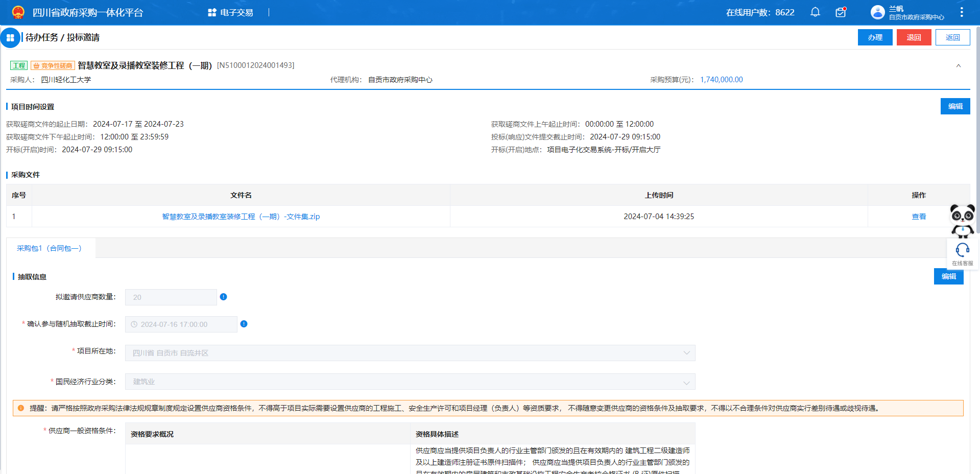Click the 待办任务 / 投标邀请 breadcrumb
This screenshot has width=980, height=474.
pos(62,38)
